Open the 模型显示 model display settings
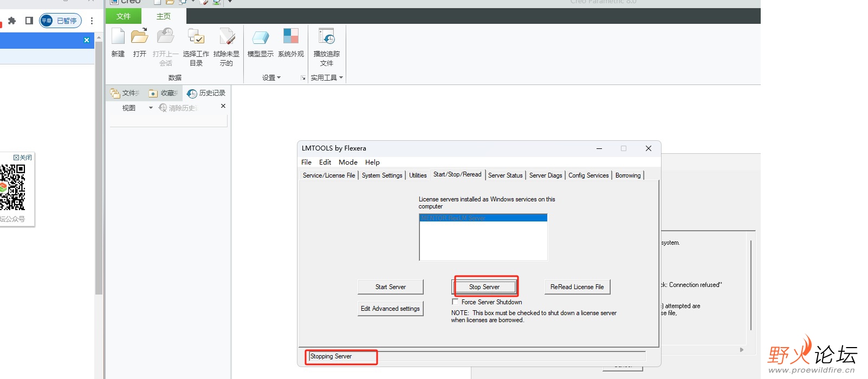Image resolution: width=868 pixels, height=379 pixels. (x=261, y=36)
